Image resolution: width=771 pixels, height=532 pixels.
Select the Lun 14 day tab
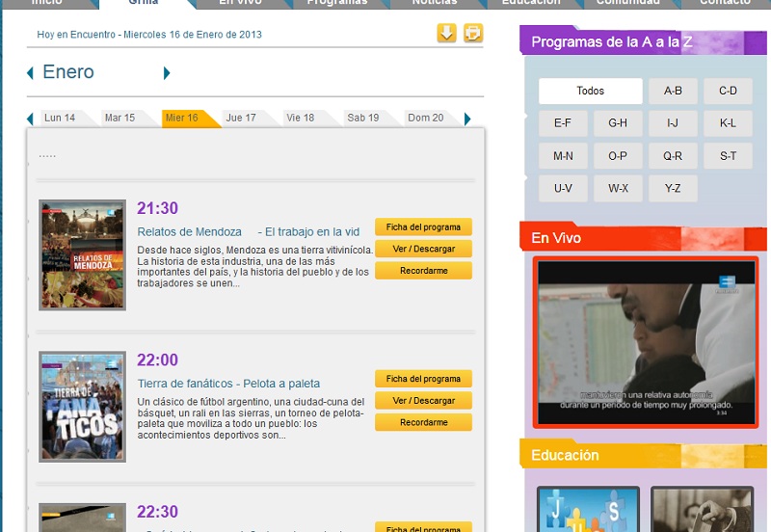pyautogui.click(x=60, y=118)
